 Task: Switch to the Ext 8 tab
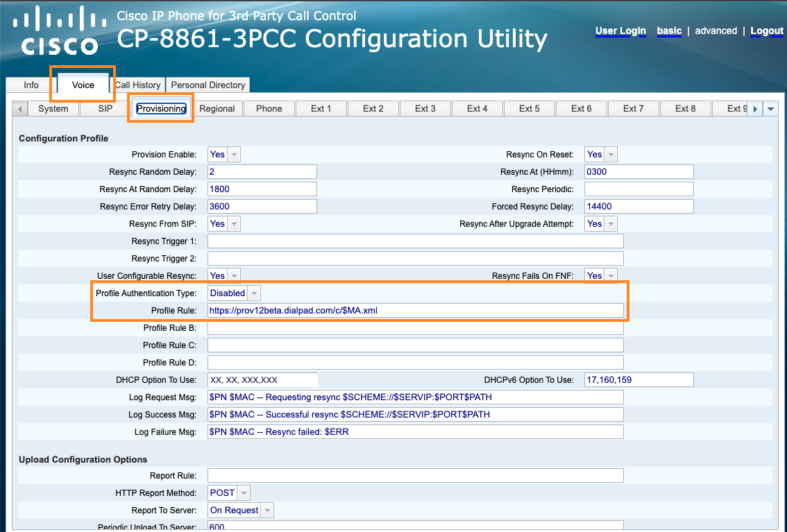pos(686,109)
